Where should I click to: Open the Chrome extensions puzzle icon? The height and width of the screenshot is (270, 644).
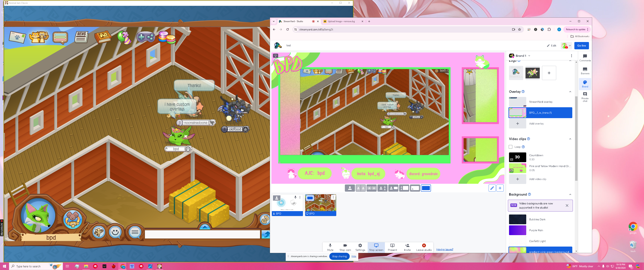pyautogui.click(x=549, y=29)
